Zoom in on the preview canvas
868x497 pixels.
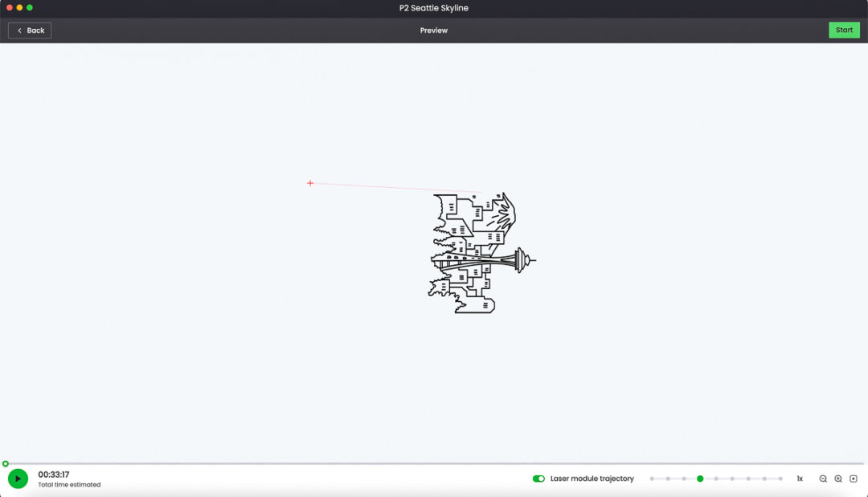coord(838,479)
